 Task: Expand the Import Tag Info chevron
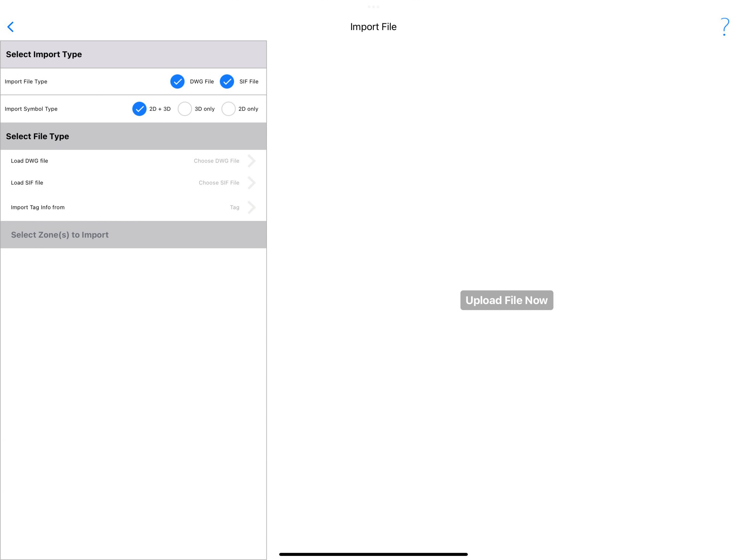(x=252, y=207)
